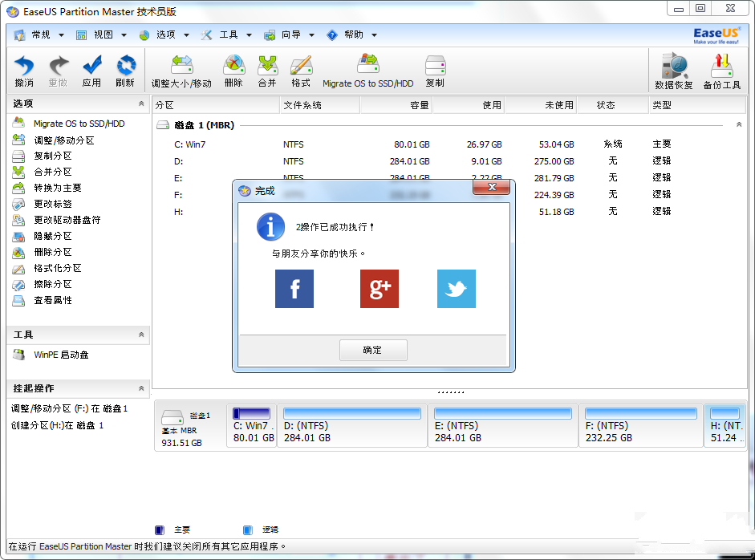Choose 复制分区 in the sidebar

tap(43, 156)
